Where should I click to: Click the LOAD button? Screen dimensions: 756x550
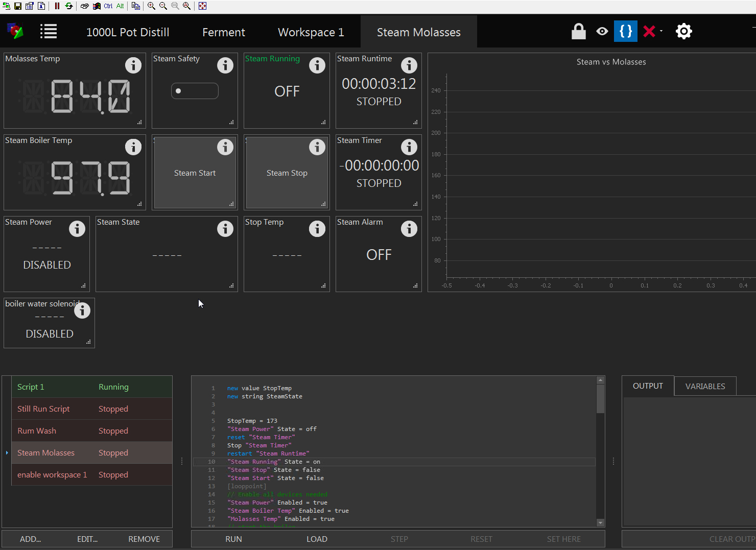pos(317,539)
